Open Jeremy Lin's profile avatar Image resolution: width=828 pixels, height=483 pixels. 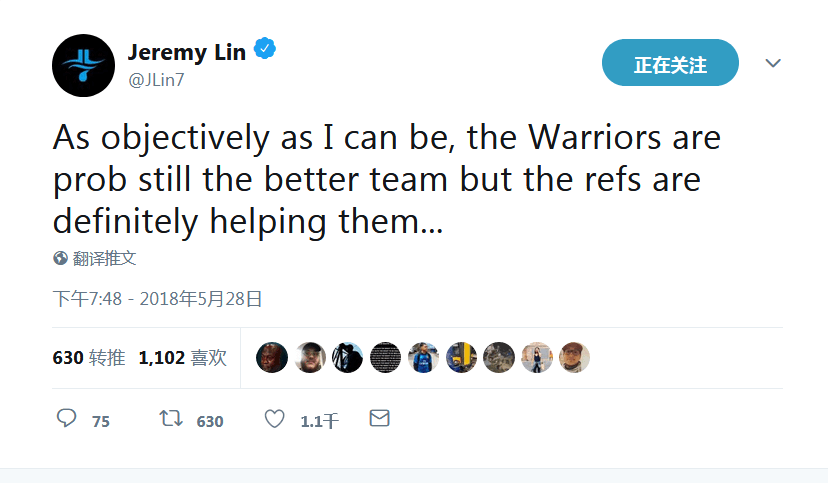point(84,65)
